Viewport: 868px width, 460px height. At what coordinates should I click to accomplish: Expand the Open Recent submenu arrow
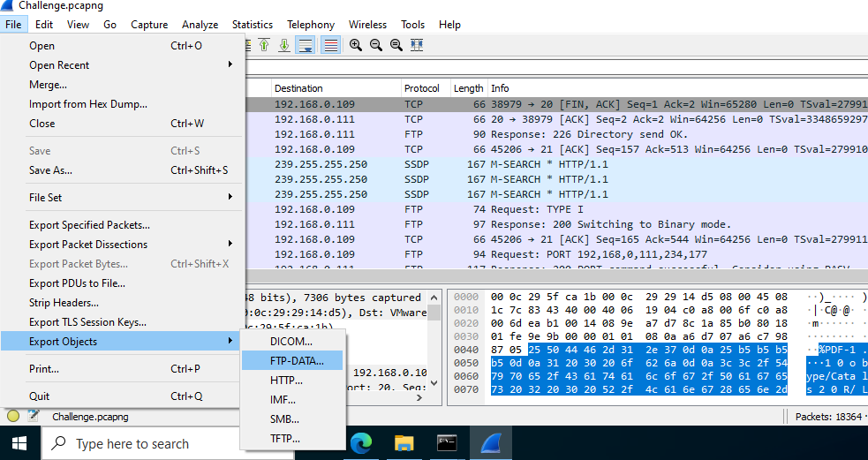pyautogui.click(x=230, y=64)
